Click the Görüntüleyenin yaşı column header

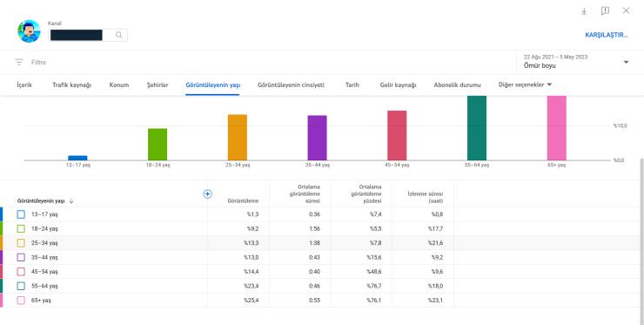41,201
